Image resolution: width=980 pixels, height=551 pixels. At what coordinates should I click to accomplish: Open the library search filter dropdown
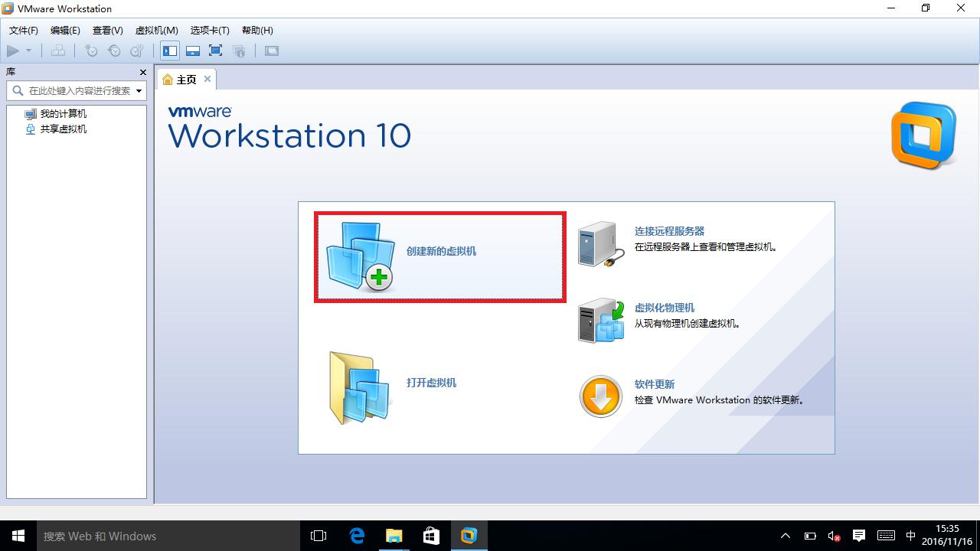point(139,90)
